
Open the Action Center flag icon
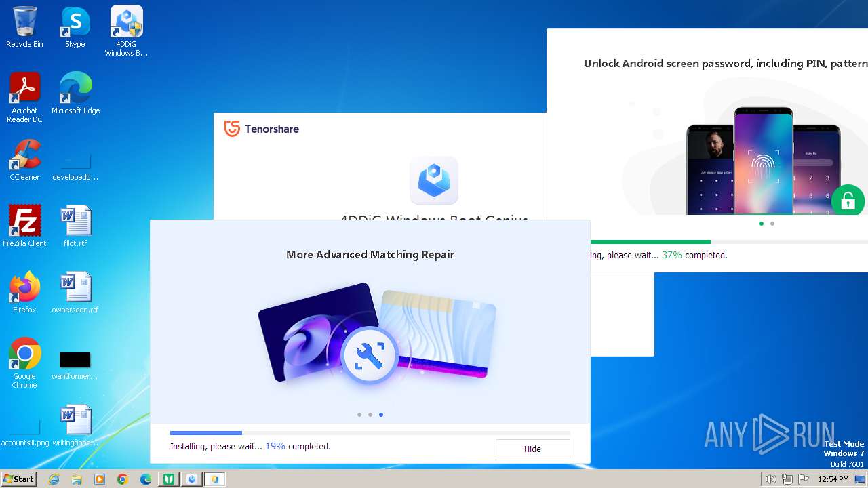(802, 479)
